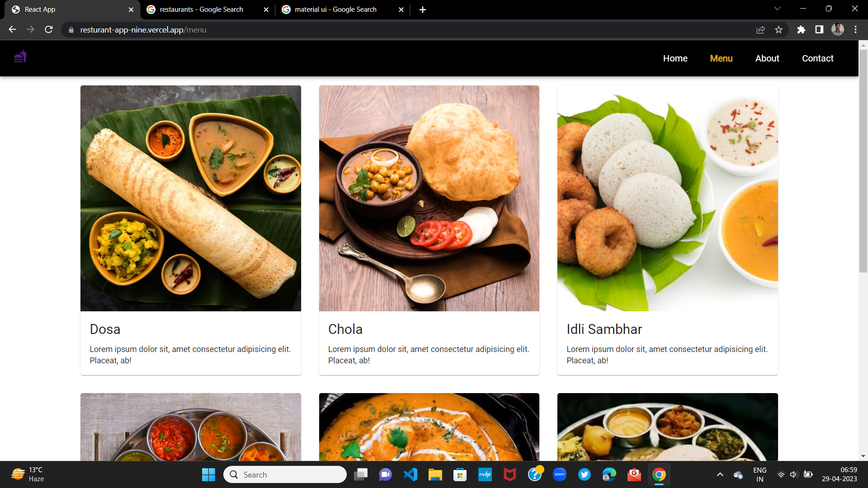Click the purple restaurant logo icon
This screenshot has width=868, height=488.
20,57
